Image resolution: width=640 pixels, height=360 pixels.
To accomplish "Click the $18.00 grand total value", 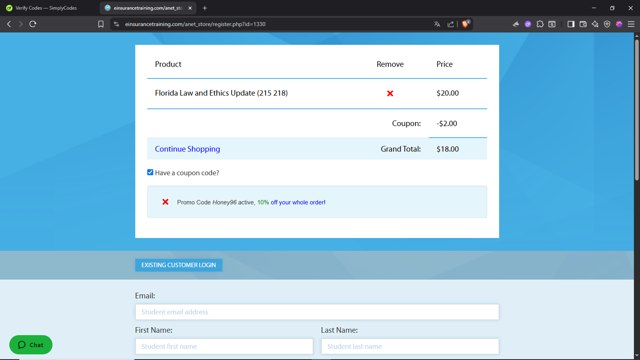I will [x=447, y=149].
